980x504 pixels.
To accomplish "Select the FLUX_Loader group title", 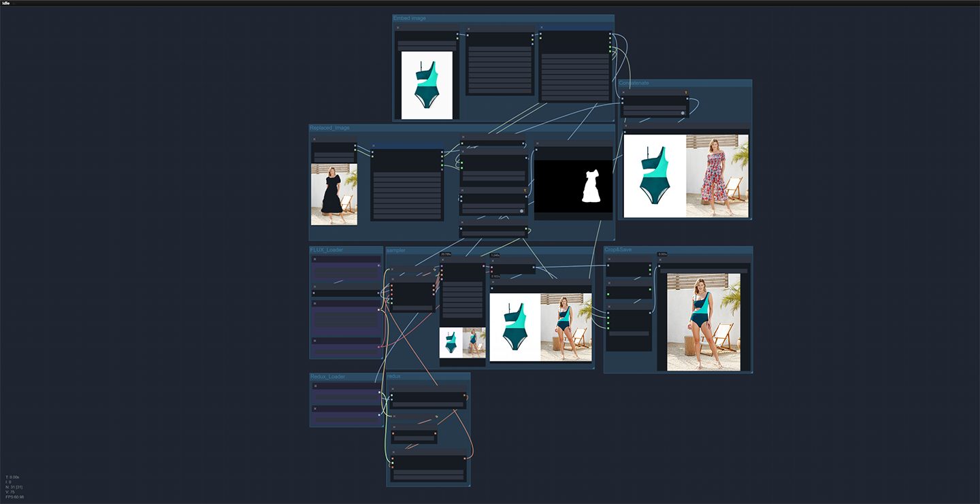I will (327, 250).
